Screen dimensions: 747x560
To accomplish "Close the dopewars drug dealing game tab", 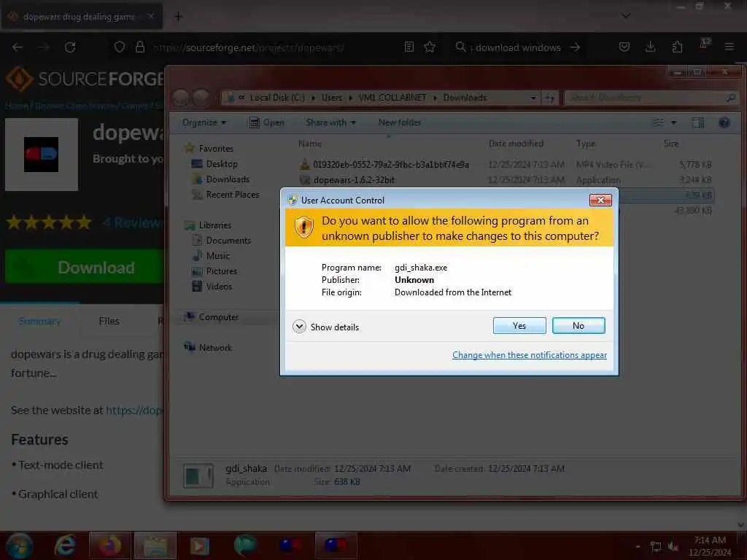I will point(150,16).
